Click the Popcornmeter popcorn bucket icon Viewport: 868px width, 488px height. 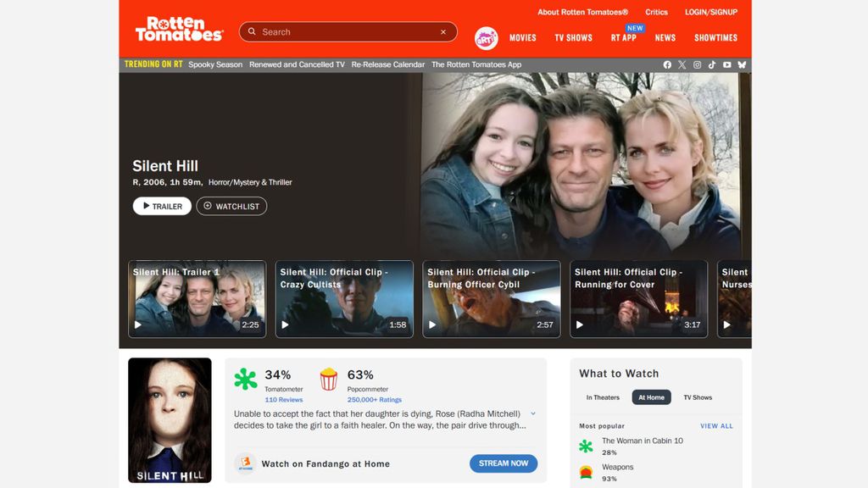[x=328, y=380]
